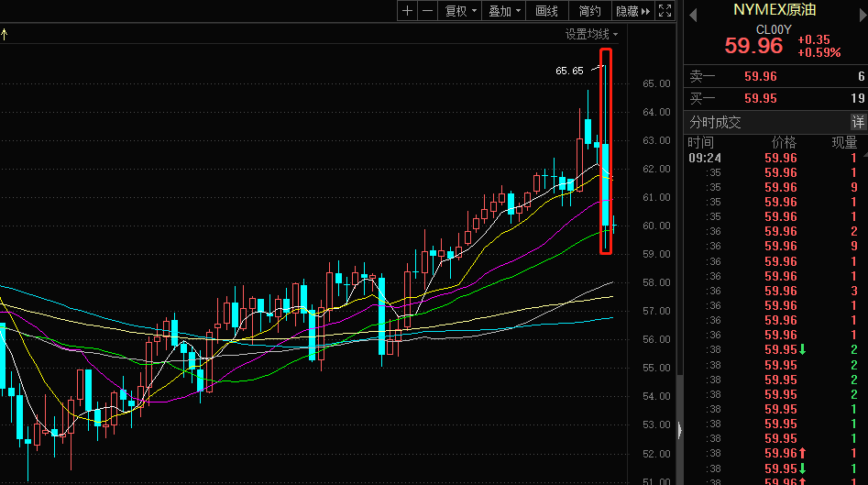Screen dimensions: 868x485
Task: Click the +0.35 price change value
Action: coord(814,39)
